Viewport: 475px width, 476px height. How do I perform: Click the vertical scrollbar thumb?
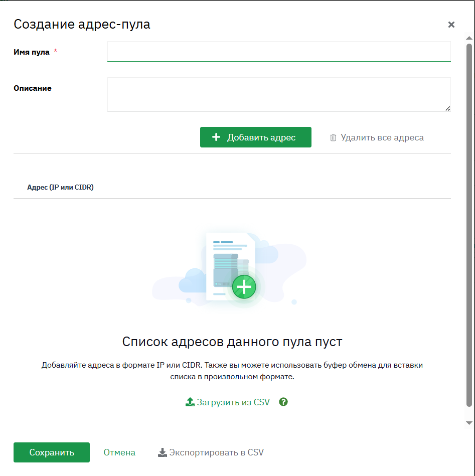coord(469,225)
